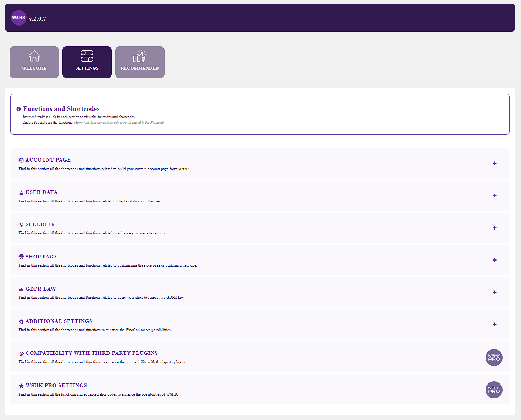Click the Account Page section icon
Screen dimensions: 521x420
click(x=21, y=160)
